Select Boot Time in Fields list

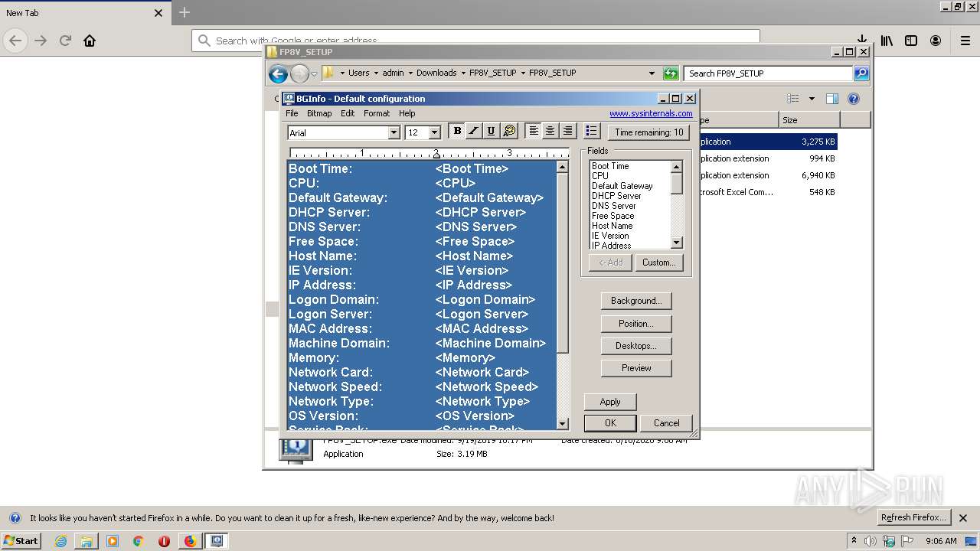coord(610,166)
